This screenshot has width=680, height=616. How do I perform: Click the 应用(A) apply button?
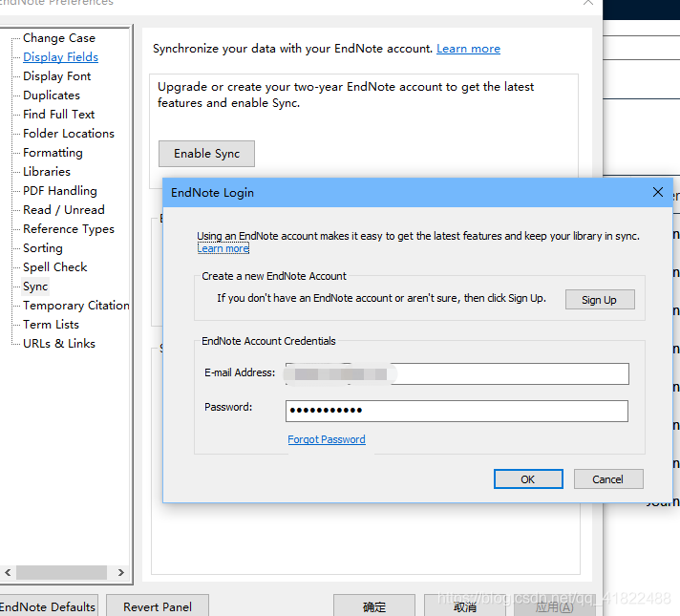pos(555,606)
